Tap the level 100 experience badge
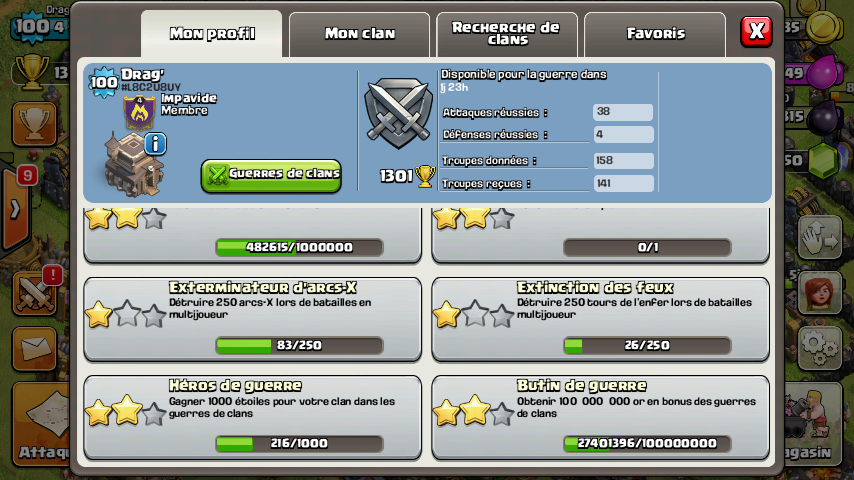Screen dimensions: 854x480 coord(103,83)
